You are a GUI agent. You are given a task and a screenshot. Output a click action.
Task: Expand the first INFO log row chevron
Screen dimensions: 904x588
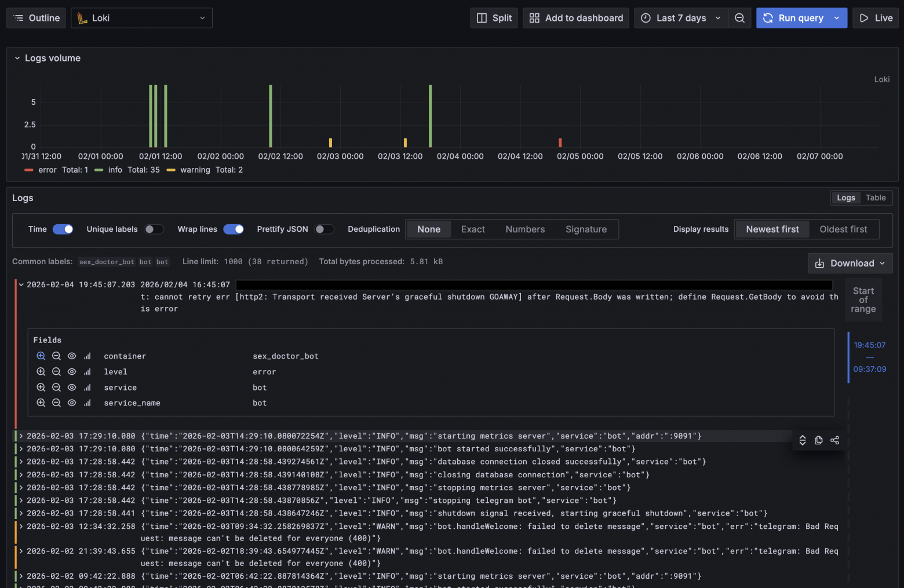[x=21, y=436]
